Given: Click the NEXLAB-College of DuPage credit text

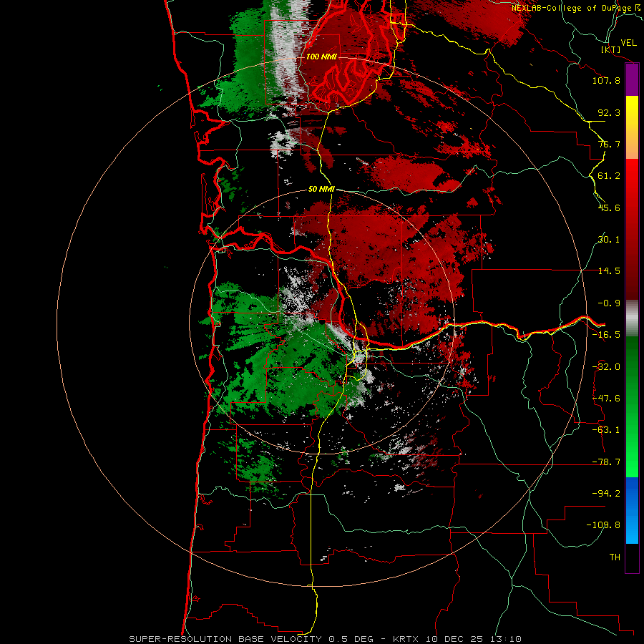Looking at the screenshot, I should point(576,8).
